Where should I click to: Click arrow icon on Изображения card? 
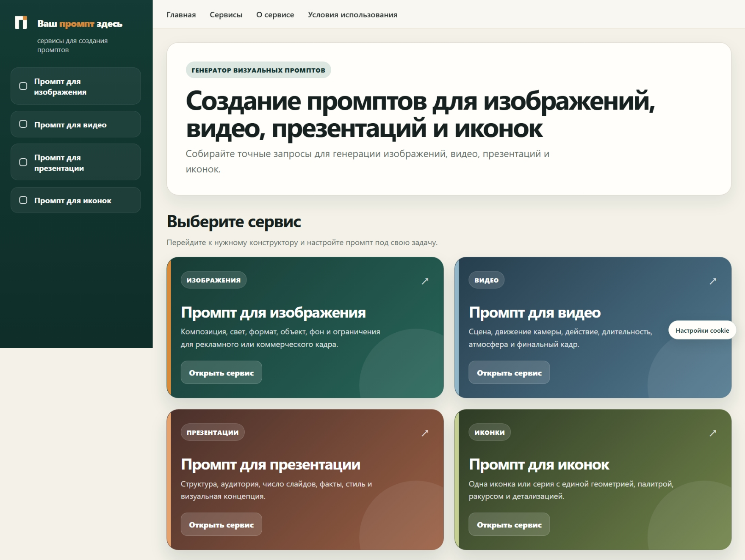pos(425,281)
